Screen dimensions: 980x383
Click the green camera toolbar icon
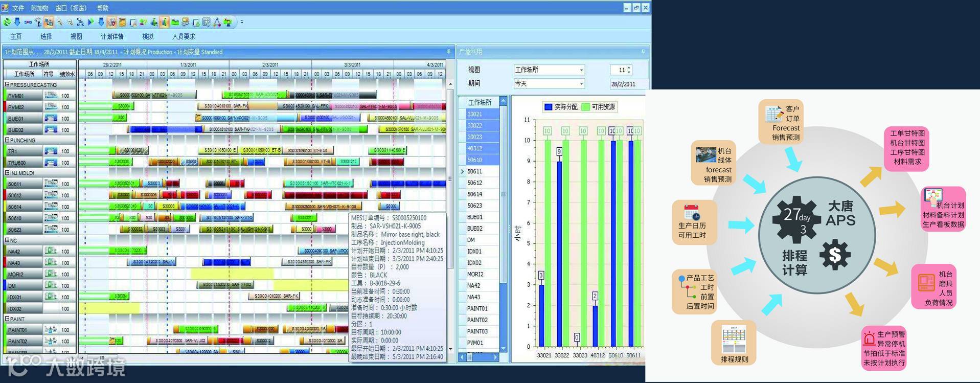(227, 22)
